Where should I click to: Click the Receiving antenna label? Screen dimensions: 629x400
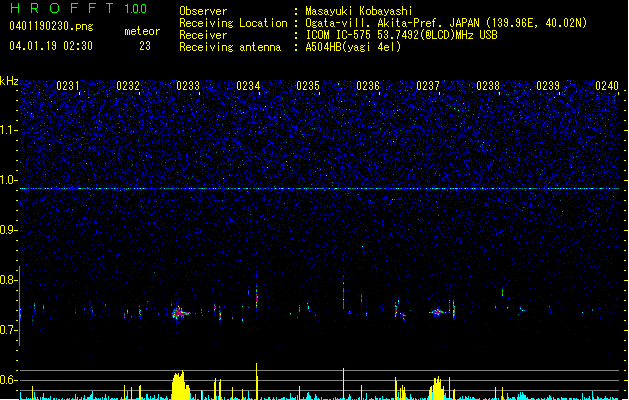pos(230,47)
